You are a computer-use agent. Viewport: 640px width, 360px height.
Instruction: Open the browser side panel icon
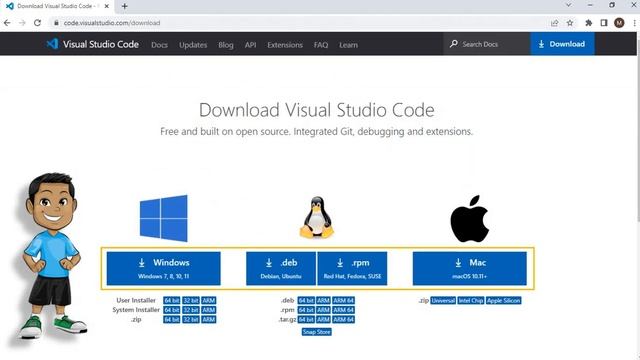(x=604, y=23)
